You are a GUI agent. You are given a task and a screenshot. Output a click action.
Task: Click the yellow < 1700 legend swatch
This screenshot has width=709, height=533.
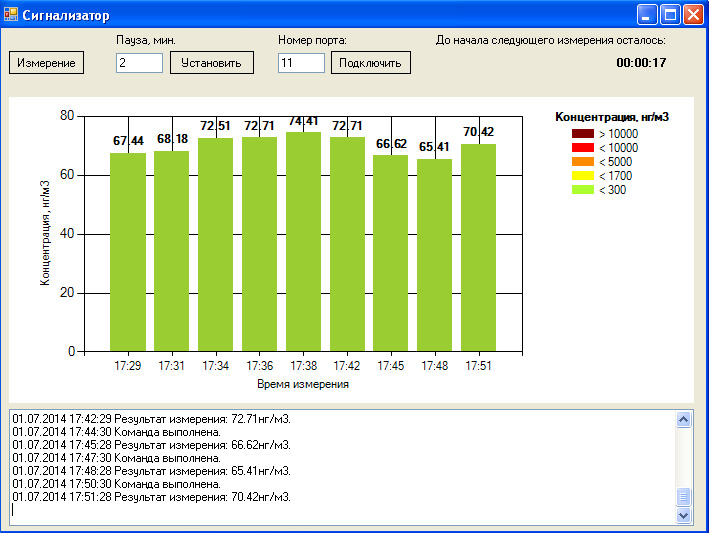click(x=583, y=176)
